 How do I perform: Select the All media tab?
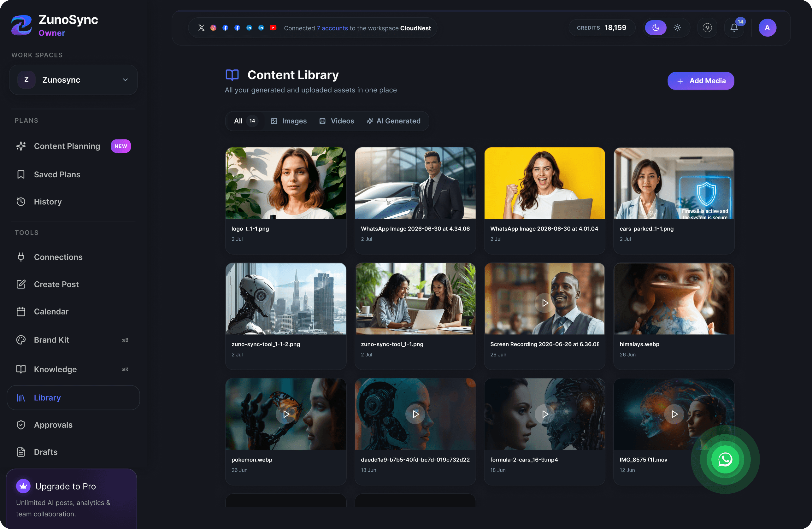(x=245, y=121)
